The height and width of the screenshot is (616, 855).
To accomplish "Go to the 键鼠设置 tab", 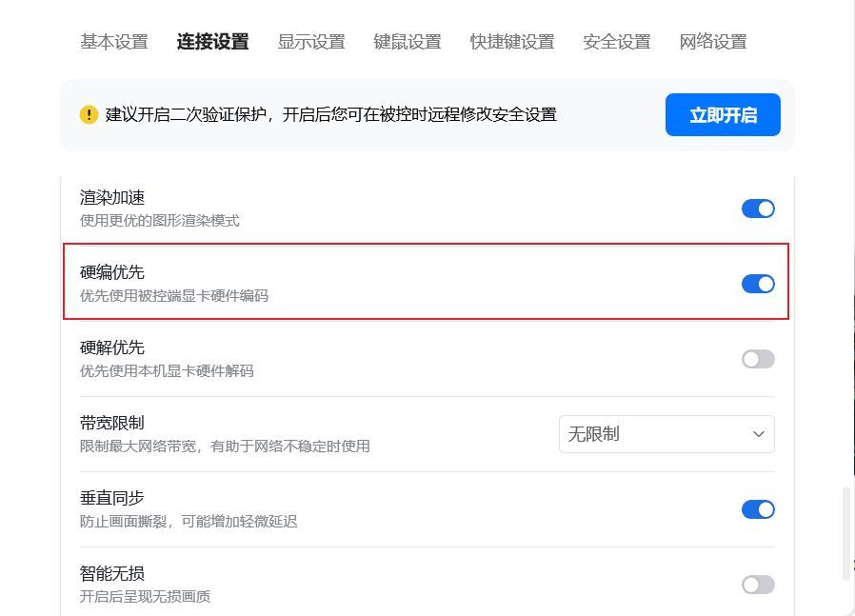I will tap(408, 42).
